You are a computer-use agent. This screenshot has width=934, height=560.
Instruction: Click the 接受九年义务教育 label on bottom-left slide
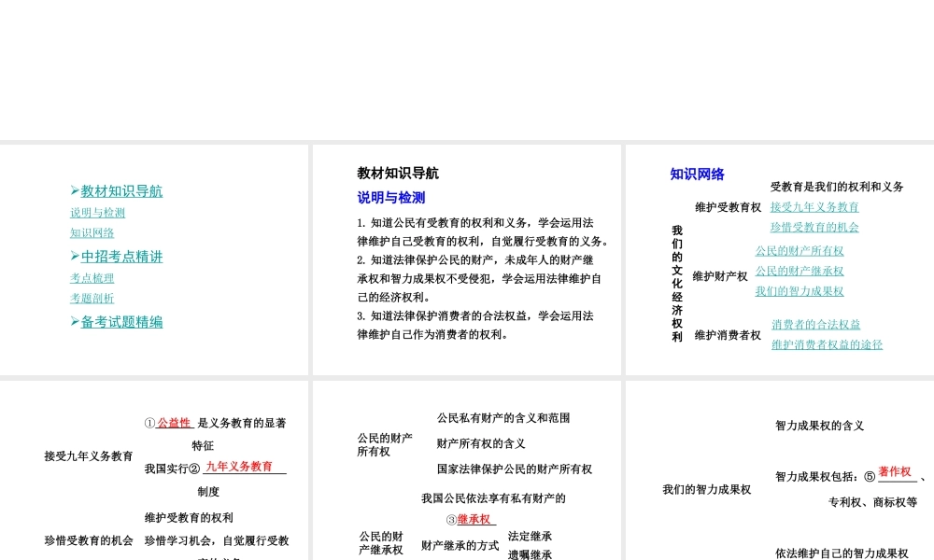coord(88,456)
